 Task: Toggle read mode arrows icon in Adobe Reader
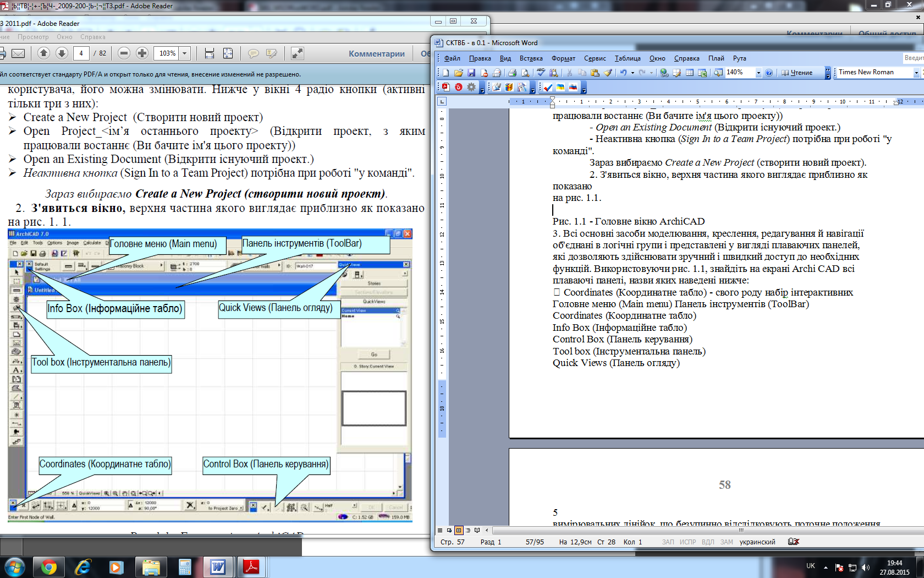pos(298,53)
